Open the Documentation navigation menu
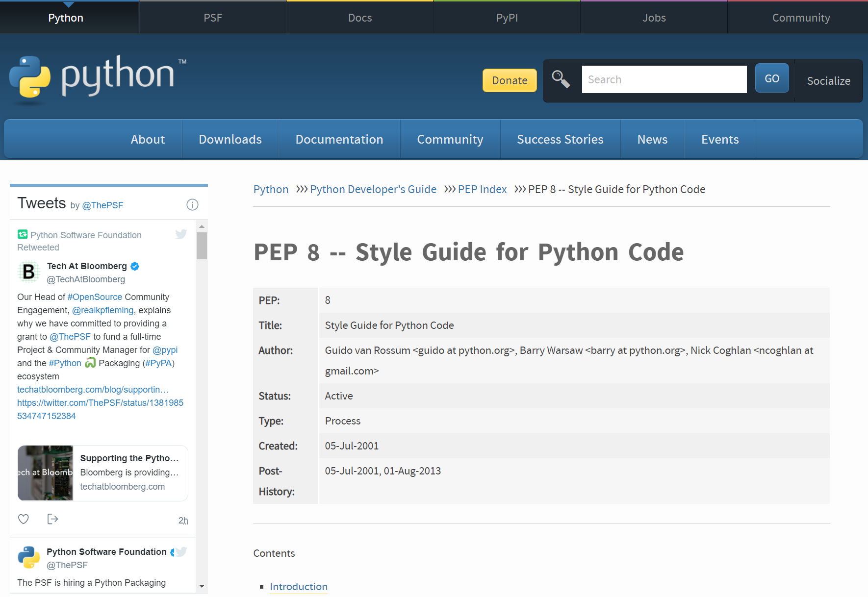 tap(339, 140)
